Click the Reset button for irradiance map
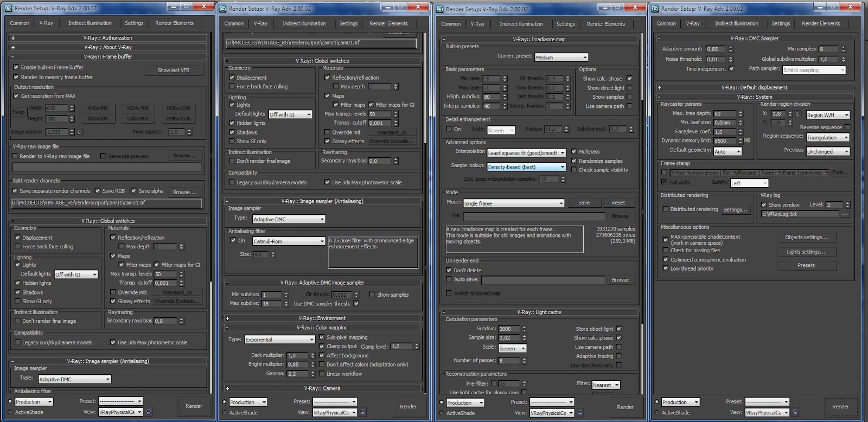The width and height of the screenshot is (868, 422). tap(618, 202)
